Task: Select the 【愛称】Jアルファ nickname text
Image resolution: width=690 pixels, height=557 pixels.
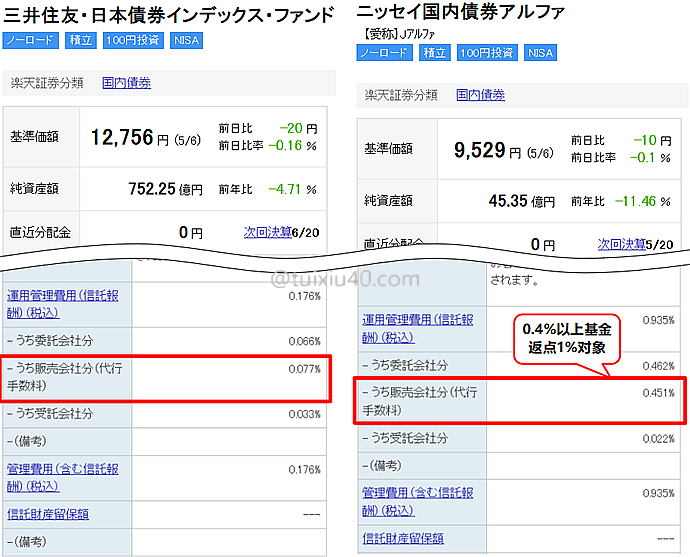Action: point(400,34)
